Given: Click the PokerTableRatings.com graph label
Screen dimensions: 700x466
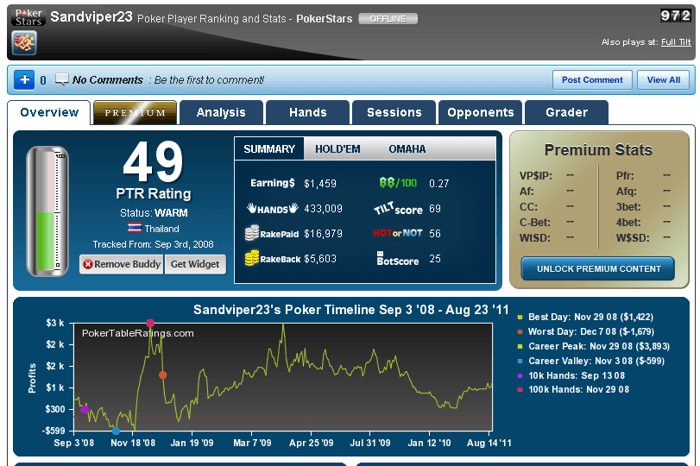Looking at the screenshot, I should click(138, 333).
